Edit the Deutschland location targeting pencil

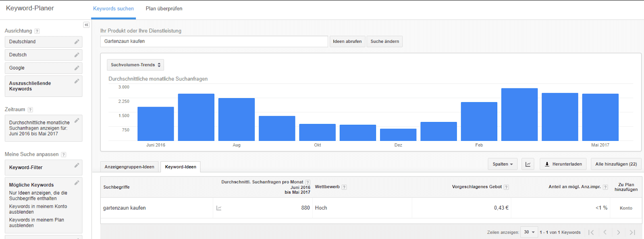pyautogui.click(x=77, y=42)
